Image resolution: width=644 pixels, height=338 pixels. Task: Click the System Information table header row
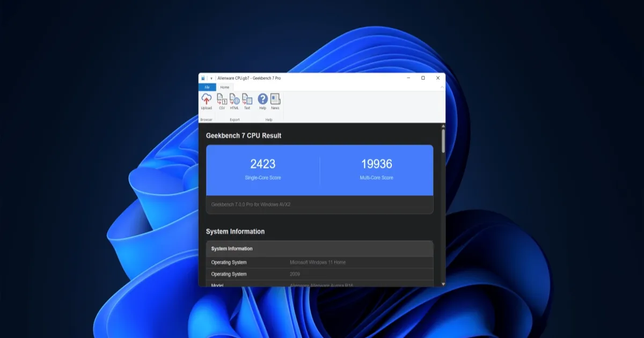tap(320, 249)
